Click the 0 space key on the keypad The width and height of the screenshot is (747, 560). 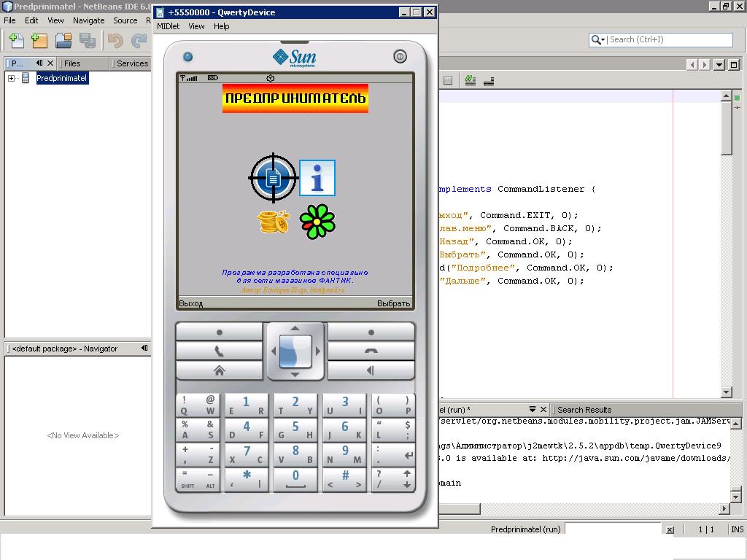[295, 479]
